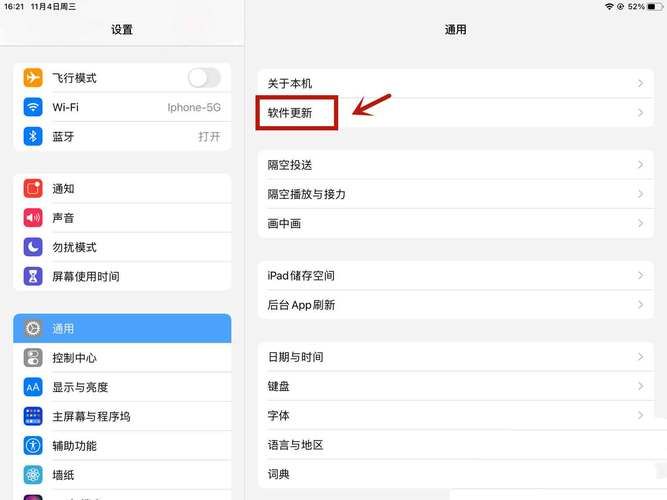Open 声音 settings in sidebar
The height and width of the screenshot is (500, 667).
(x=122, y=218)
